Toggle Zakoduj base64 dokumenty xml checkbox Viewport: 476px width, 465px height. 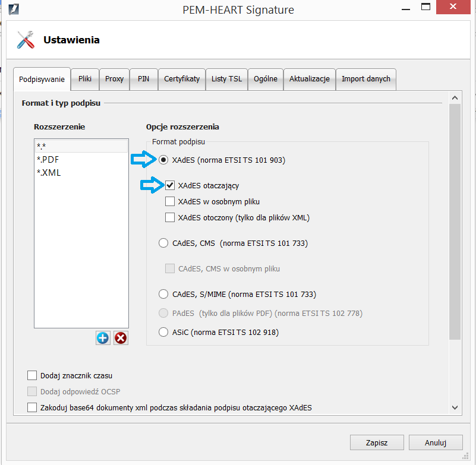tap(32, 407)
